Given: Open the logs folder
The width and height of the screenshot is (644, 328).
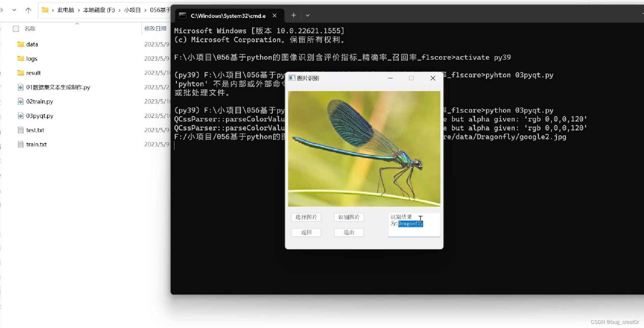Looking at the screenshot, I should coord(32,59).
